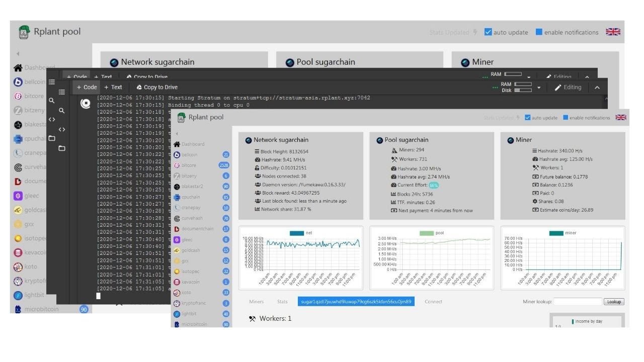Open search icon in front Colab sidebar
Viewport: 644px width, 362px height.
click(62, 111)
